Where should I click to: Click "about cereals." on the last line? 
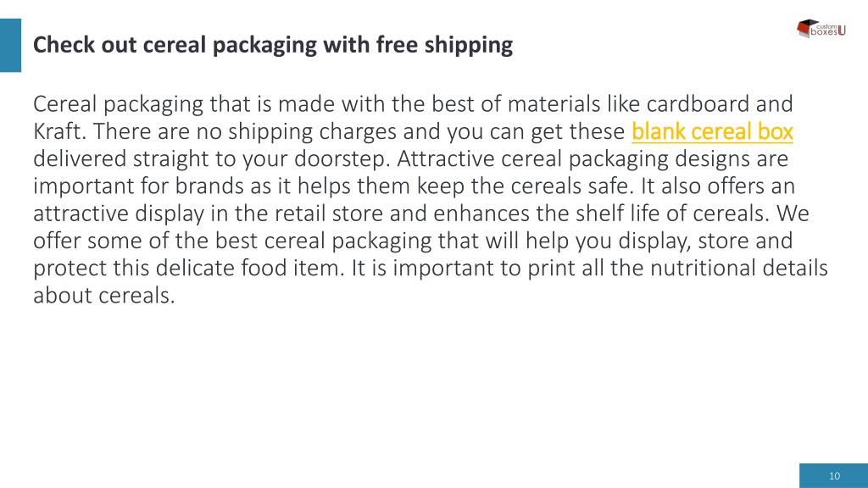coord(104,295)
